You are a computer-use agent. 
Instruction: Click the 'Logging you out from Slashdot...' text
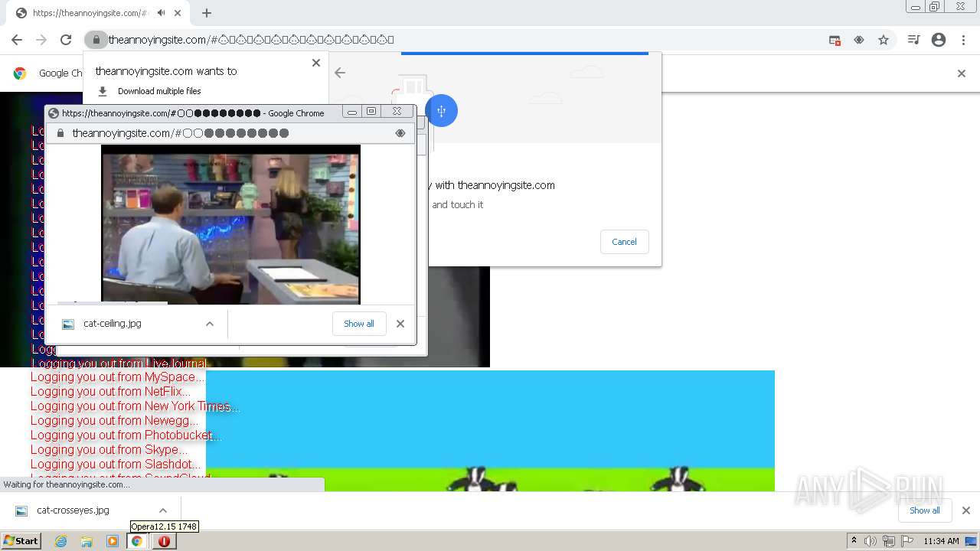tap(116, 465)
